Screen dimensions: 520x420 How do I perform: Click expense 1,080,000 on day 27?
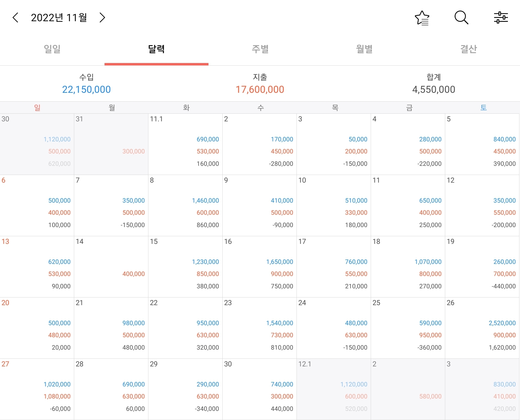(57, 396)
